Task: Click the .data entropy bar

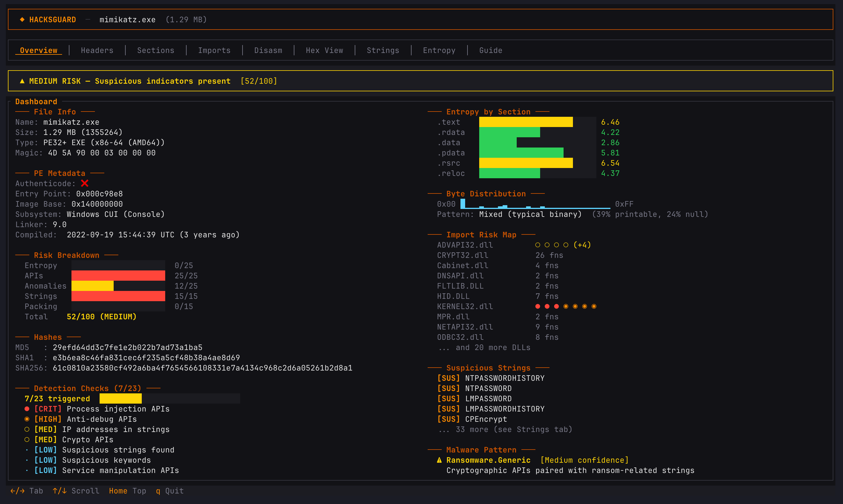Action: (498, 143)
